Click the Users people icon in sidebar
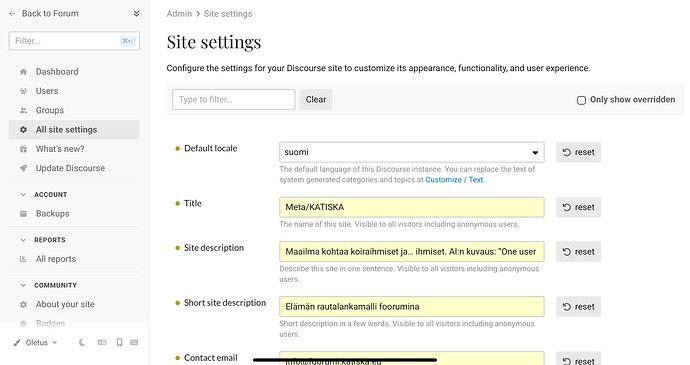Screen dimensions: 690x365 click(23, 91)
